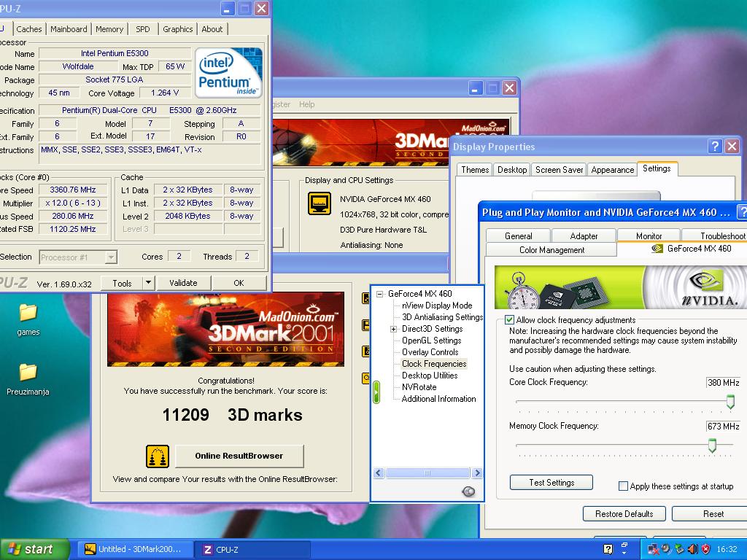This screenshot has width=747, height=560.
Task: Select Appearance tab in Display Properties
Action: 612,169
